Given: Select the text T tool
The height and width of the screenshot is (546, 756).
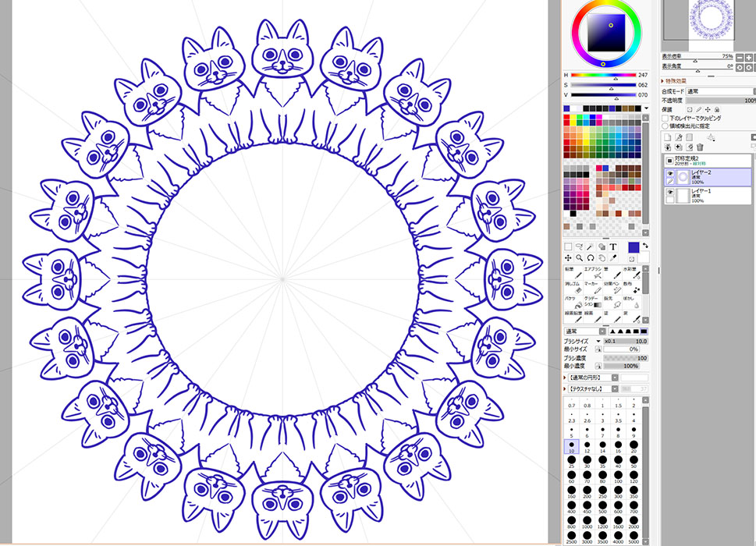Looking at the screenshot, I should 613,246.
